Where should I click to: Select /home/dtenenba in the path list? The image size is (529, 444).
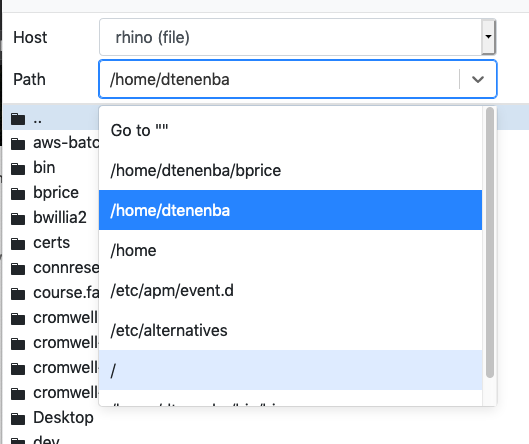pyautogui.click(x=290, y=210)
